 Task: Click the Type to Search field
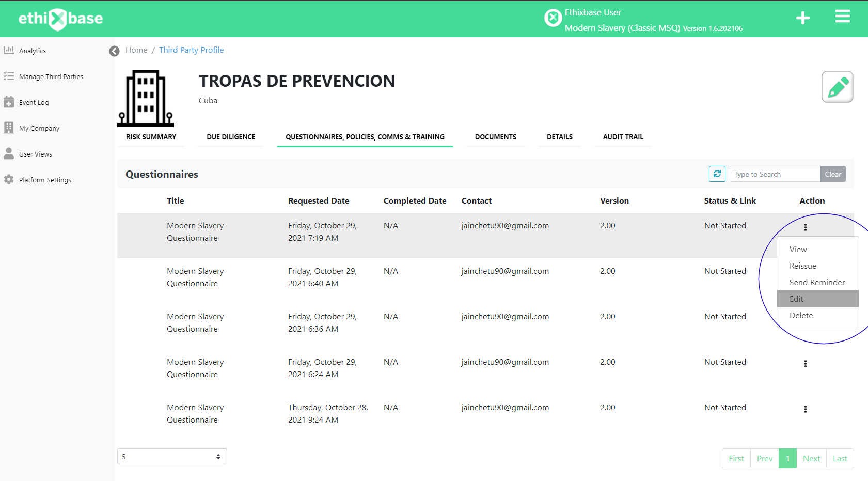tap(775, 174)
